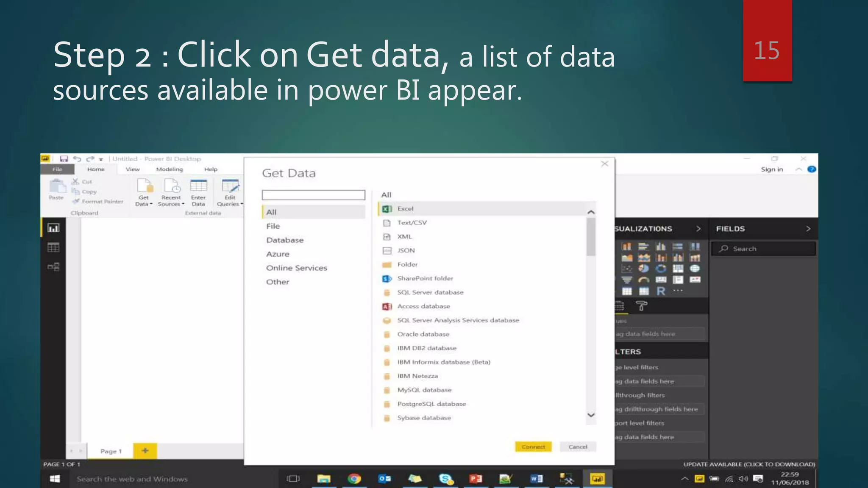The height and width of the screenshot is (488, 868).
Task: Click the data source list scrollbar thumb
Action: point(591,237)
